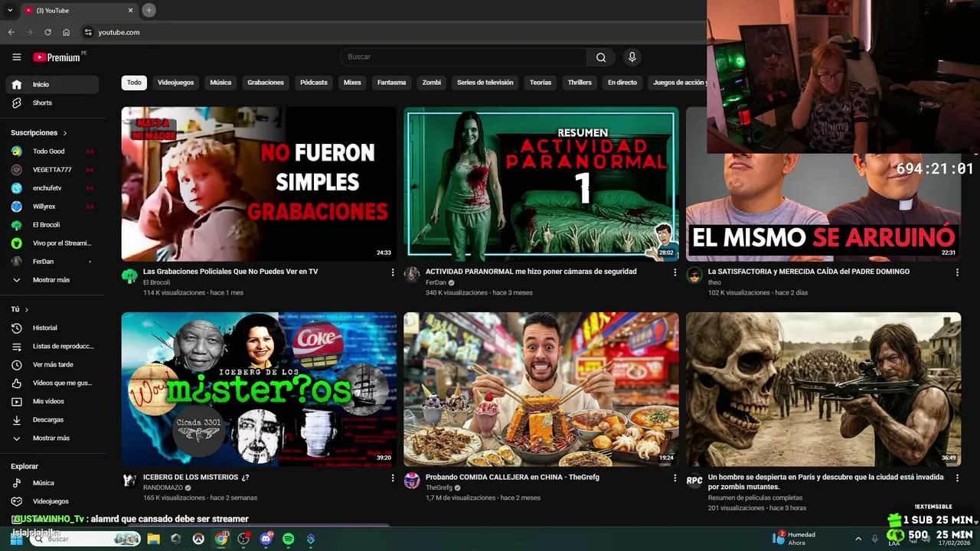Click the Buscar search field
This screenshot has height=551, width=980.
pos(463,57)
